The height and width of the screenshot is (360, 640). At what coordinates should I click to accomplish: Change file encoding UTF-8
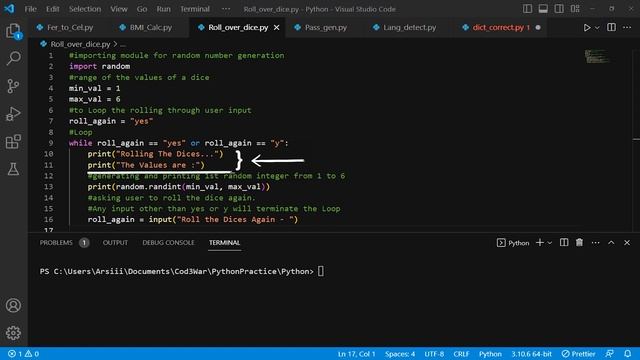point(434,354)
